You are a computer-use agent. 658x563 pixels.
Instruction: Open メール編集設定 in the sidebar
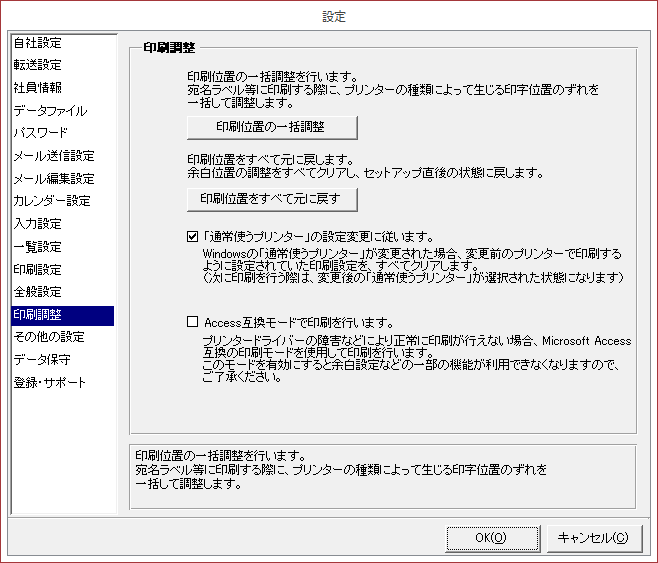[63, 179]
